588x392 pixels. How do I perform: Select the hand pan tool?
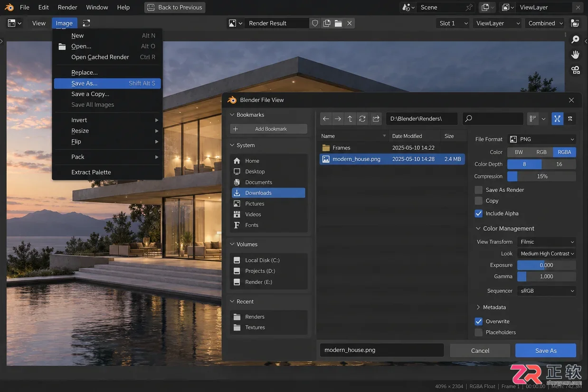(576, 55)
